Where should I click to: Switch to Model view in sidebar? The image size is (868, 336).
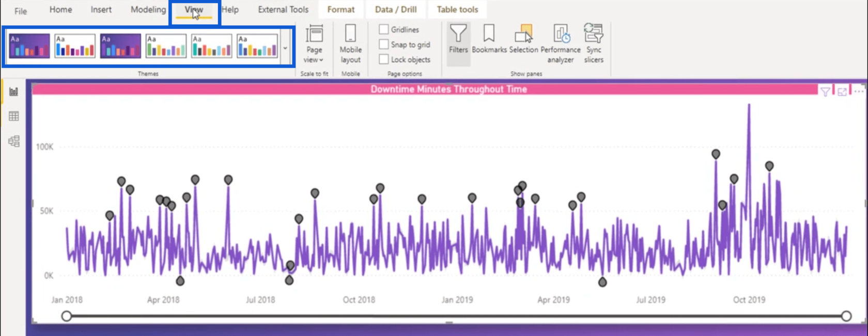point(14,141)
